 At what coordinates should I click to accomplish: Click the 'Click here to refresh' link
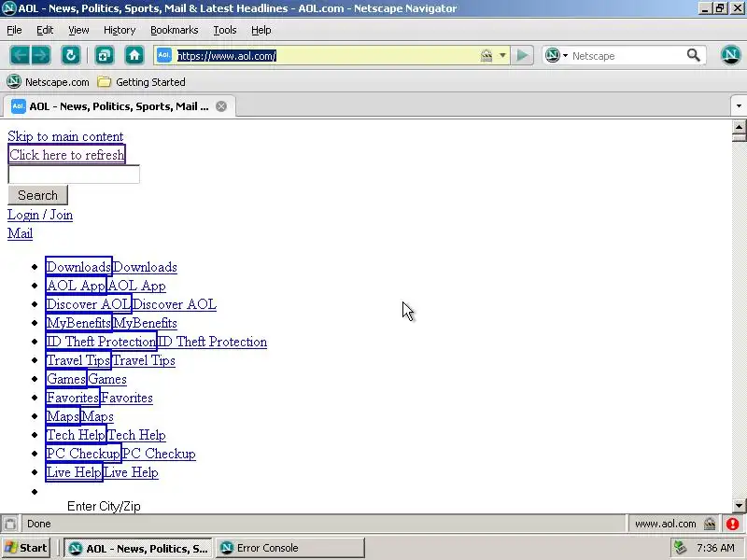coord(66,155)
